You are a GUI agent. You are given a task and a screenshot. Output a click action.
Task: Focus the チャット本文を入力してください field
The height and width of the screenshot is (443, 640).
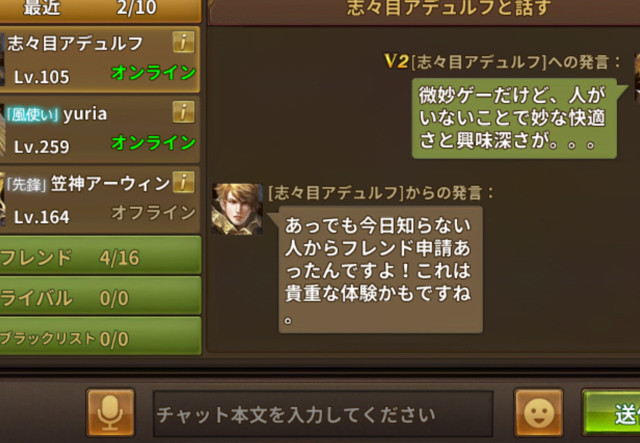click(323, 414)
